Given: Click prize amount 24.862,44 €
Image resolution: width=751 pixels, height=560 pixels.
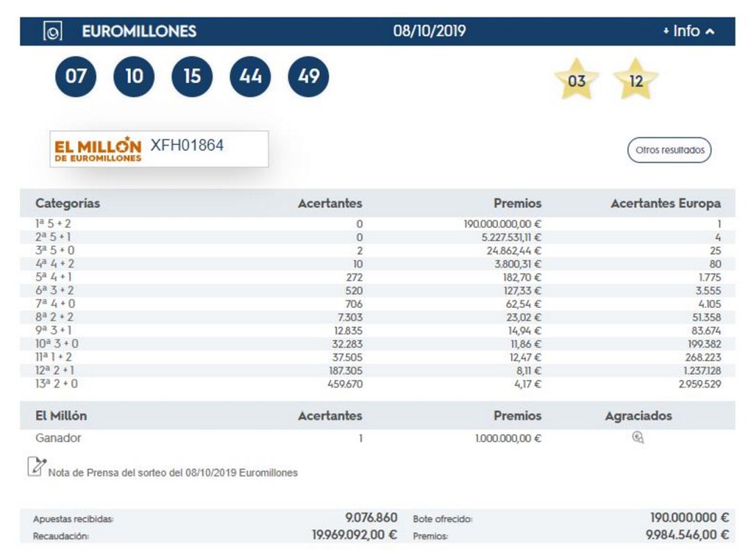Looking at the screenshot, I should coord(514,251).
